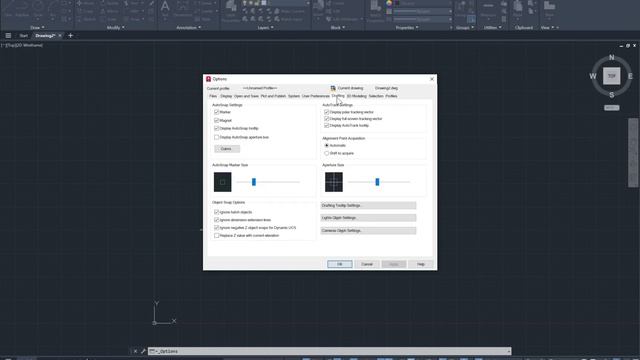The image size is (640, 360).
Task: Open the Start file tab
Action: pyautogui.click(x=24, y=36)
